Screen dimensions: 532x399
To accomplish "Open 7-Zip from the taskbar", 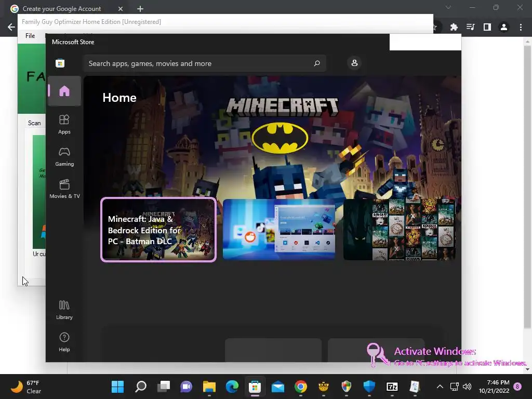I will [x=392, y=387].
